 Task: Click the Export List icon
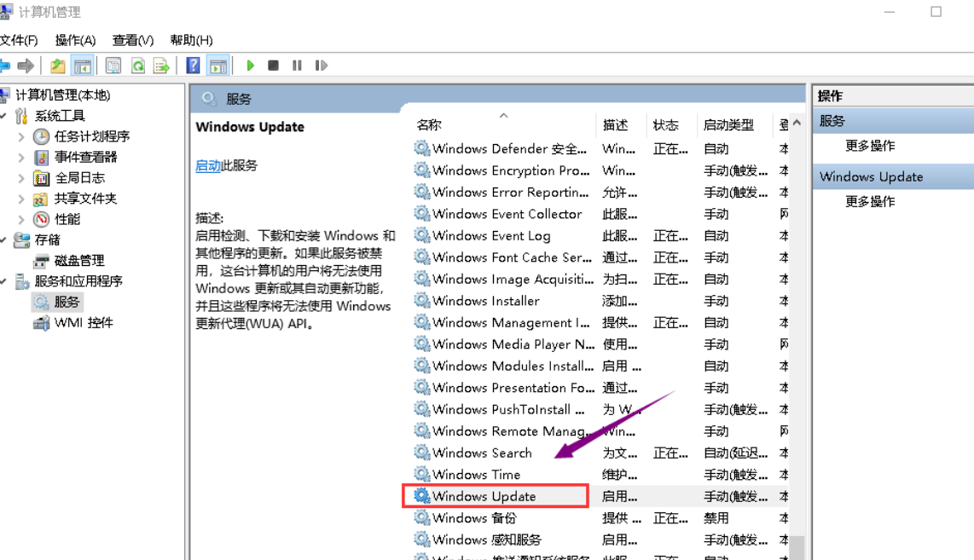click(x=162, y=65)
